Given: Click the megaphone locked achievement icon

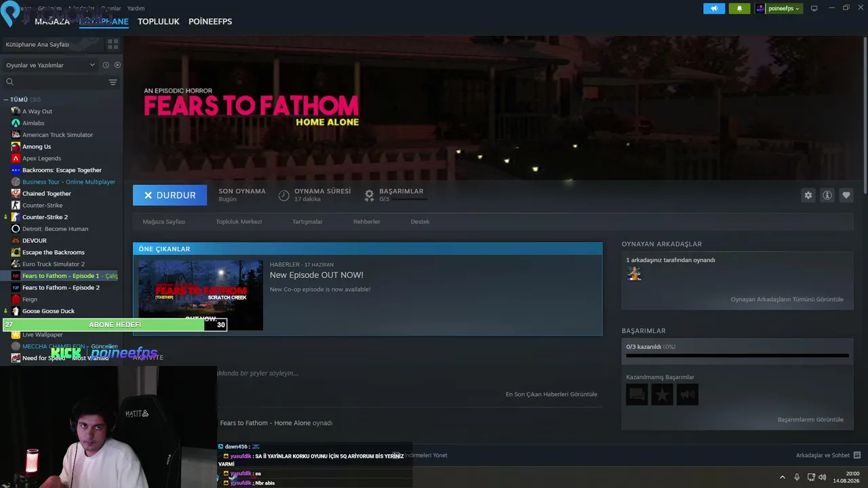Looking at the screenshot, I should point(687,394).
